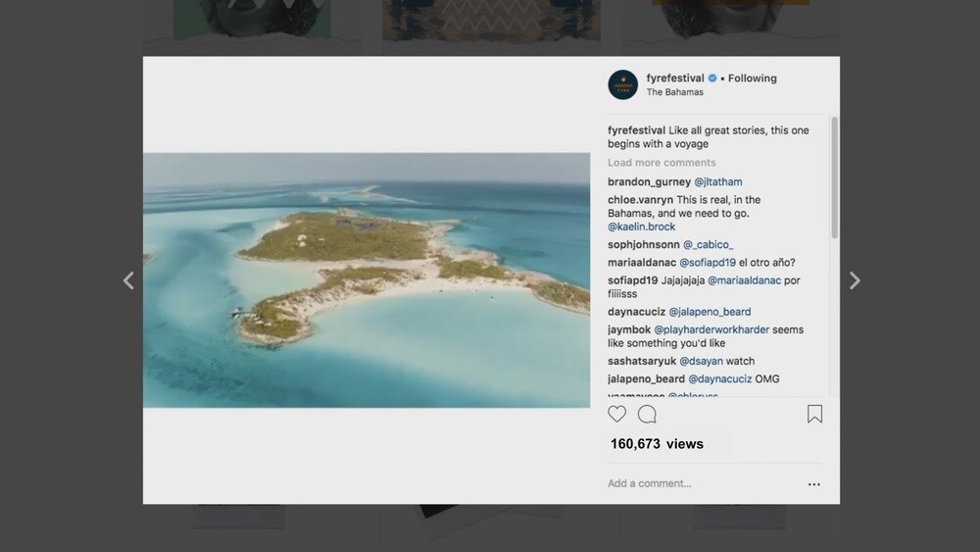Visit brandon_gurney commenter profile
The height and width of the screenshot is (552, 980).
tap(649, 181)
